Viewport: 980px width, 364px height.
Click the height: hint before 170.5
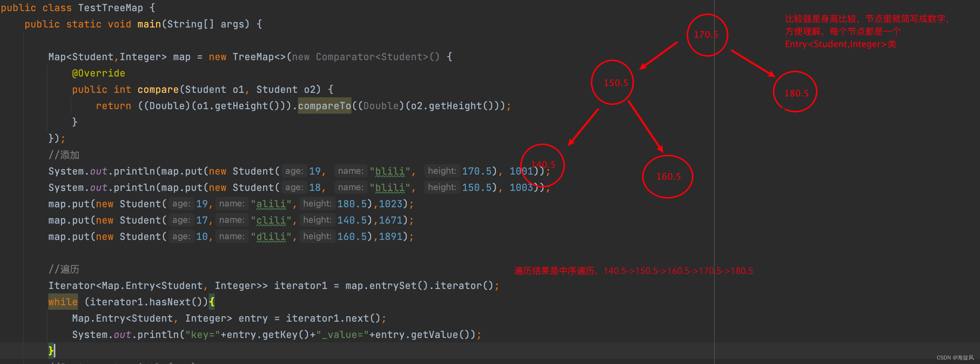pyautogui.click(x=442, y=171)
